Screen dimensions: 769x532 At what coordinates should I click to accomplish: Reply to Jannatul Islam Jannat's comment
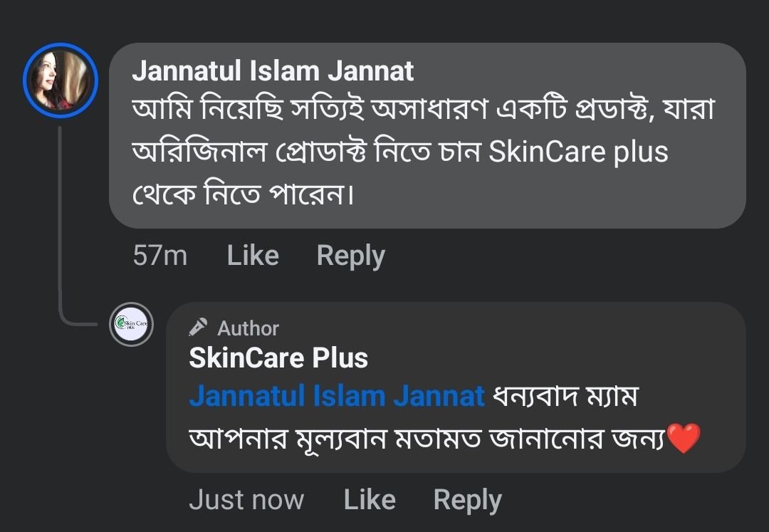pyautogui.click(x=350, y=255)
